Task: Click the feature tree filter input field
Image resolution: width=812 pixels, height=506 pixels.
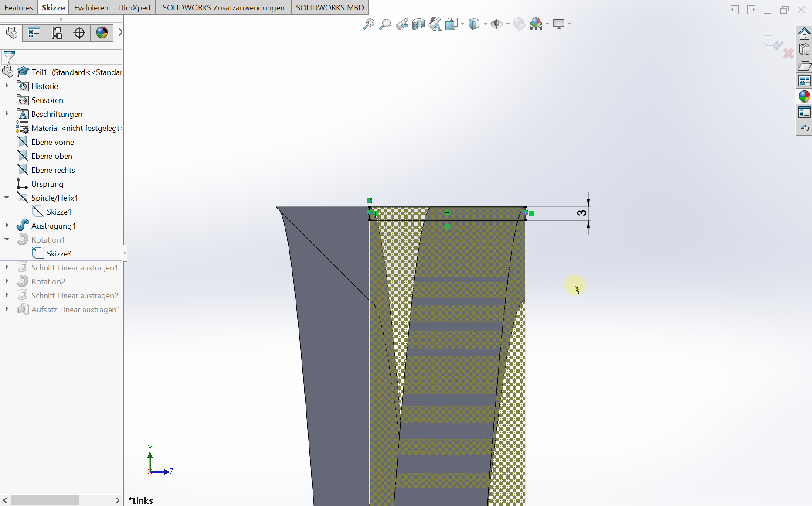Action: click(68, 57)
